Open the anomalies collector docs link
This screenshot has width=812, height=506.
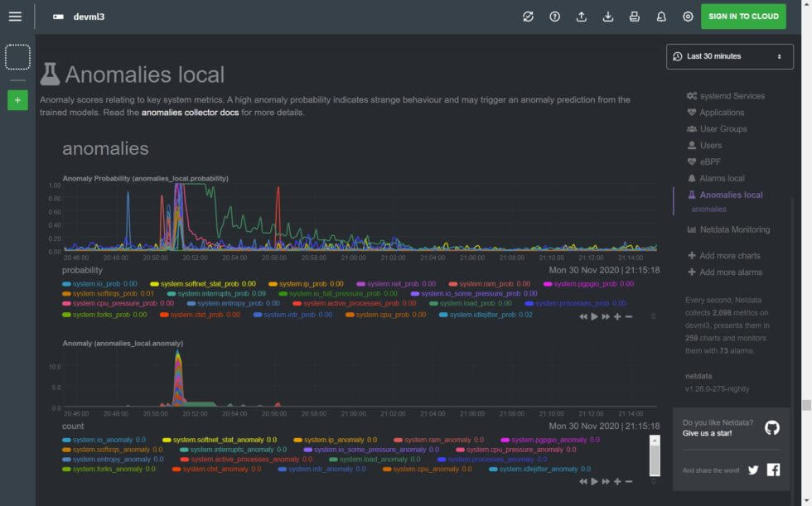pos(190,113)
